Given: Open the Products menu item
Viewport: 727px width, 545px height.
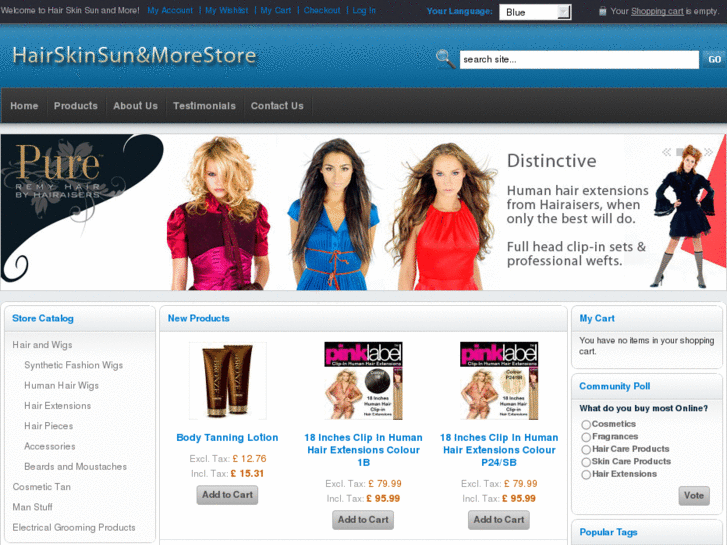Looking at the screenshot, I should click(x=76, y=106).
